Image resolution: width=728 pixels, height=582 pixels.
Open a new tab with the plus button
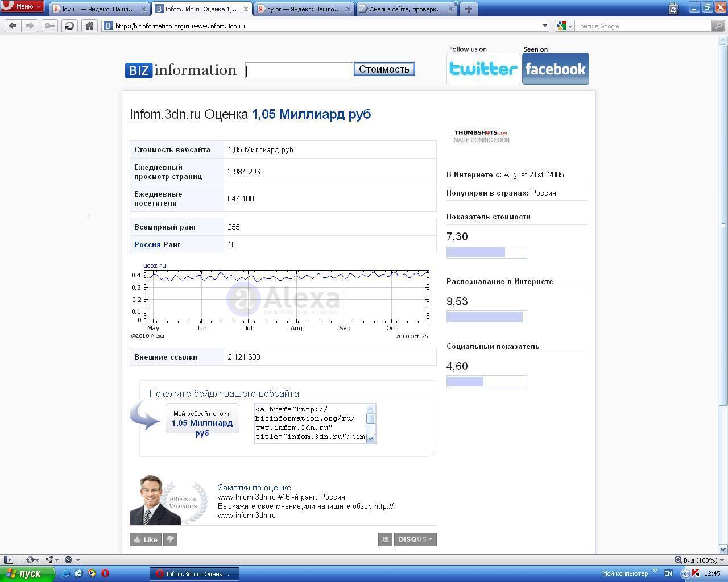pos(468,9)
